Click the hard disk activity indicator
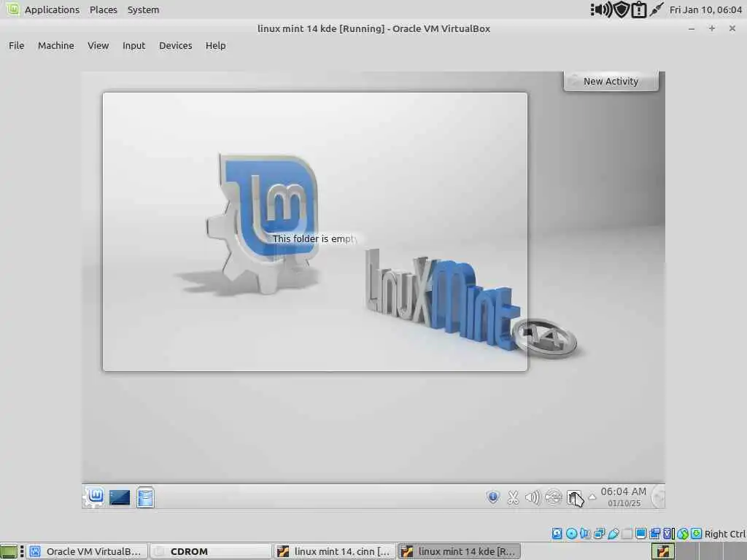 pyautogui.click(x=557, y=533)
